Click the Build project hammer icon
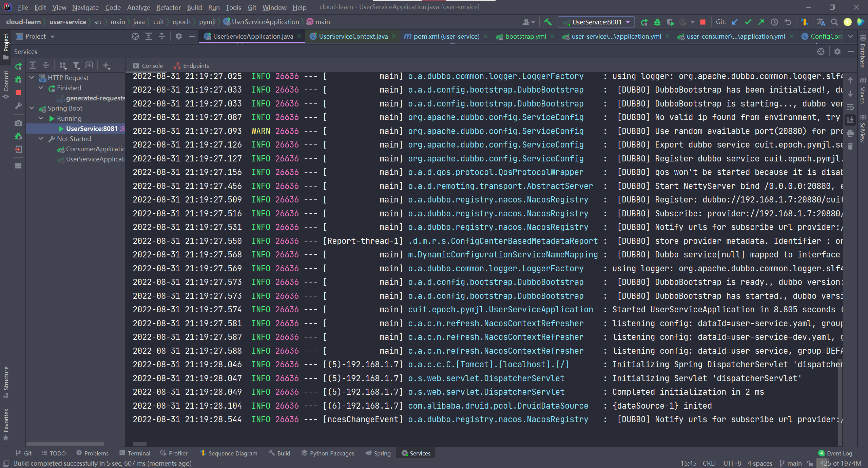Image resolution: width=868 pixels, height=468 pixels. pos(547,22)
